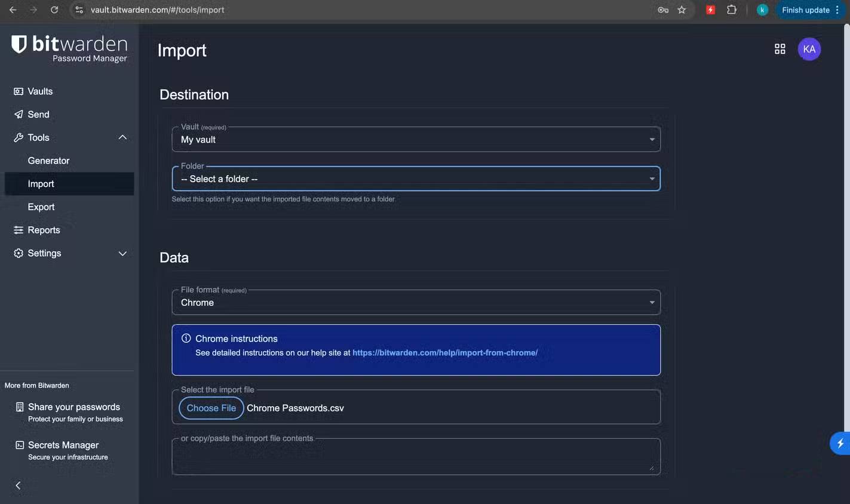Expand the Settings section in sidebar
Image resolution: width=850 pixels, height=504 pixels.
click(x=122, y=254)
